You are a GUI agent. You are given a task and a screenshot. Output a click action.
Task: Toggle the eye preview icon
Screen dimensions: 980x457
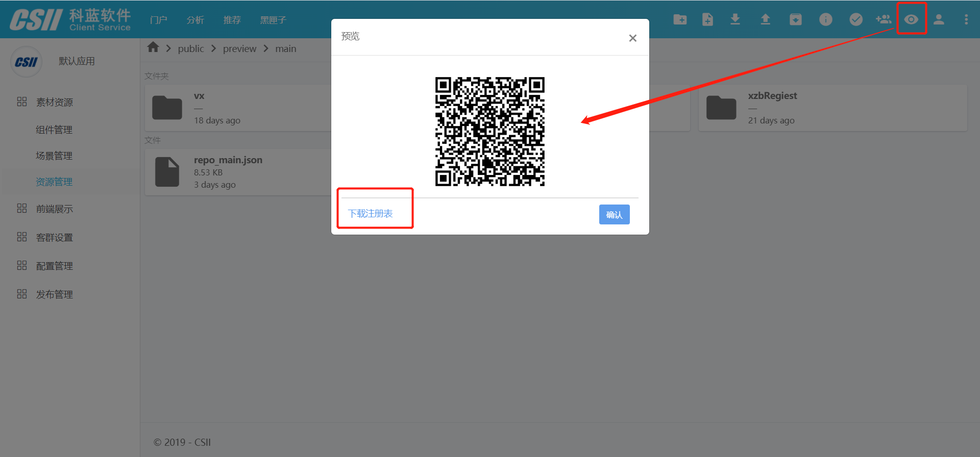[x=911, y=19]
